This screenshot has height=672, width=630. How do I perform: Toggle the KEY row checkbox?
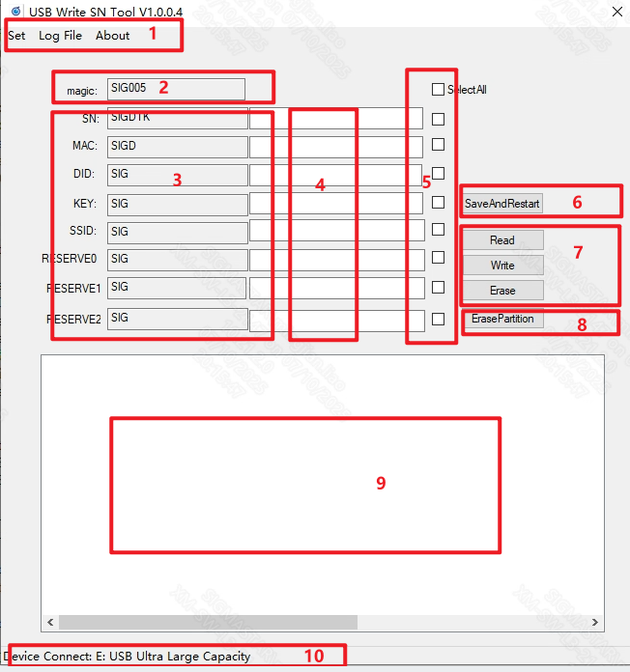pyautogui.click(x=438, y=203)
